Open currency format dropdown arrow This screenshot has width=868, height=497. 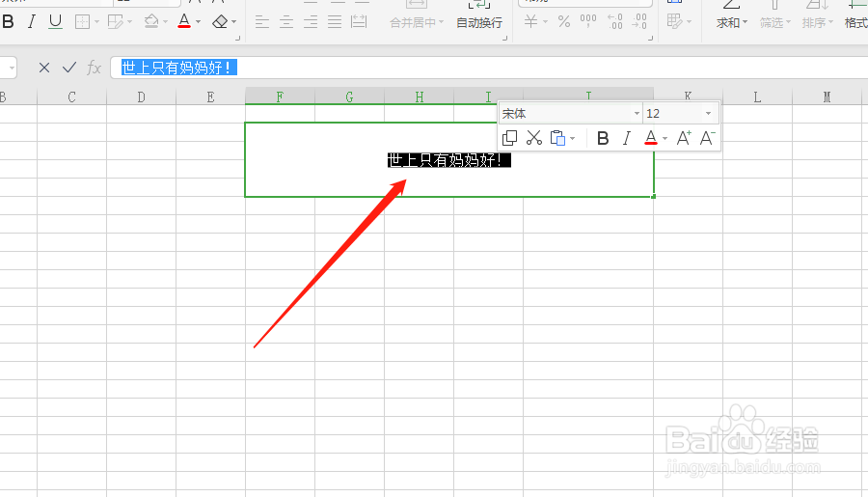tap(545, 22)
